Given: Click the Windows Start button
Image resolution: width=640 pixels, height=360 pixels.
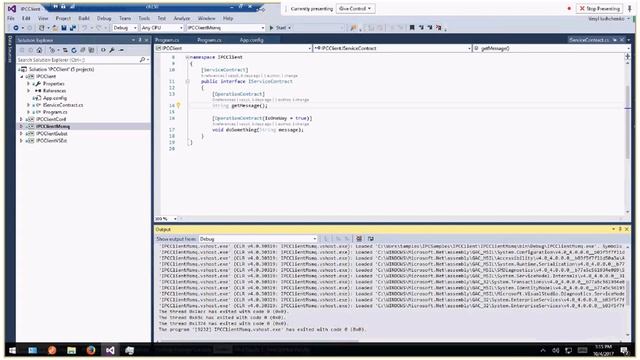Looking at the screenshot, I should [x=12, y=350].
